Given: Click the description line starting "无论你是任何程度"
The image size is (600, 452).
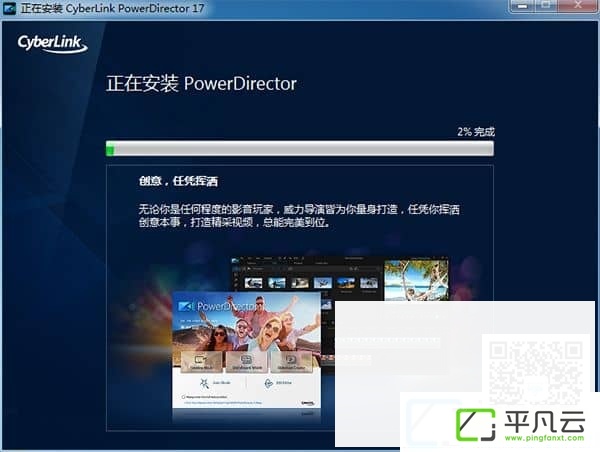Looking at the screenshot, I should pos(299,209).
